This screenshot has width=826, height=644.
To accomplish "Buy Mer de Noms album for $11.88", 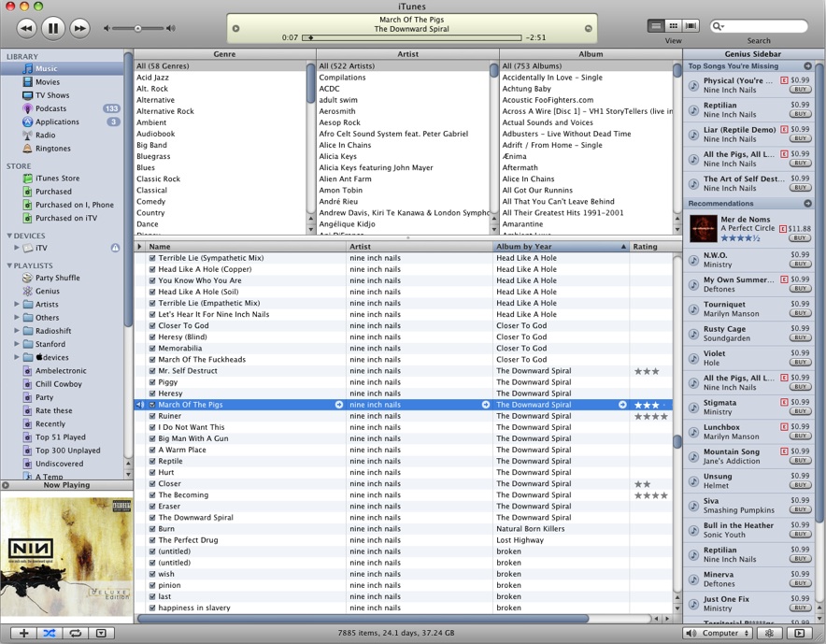I will click(x=800, y=237).
